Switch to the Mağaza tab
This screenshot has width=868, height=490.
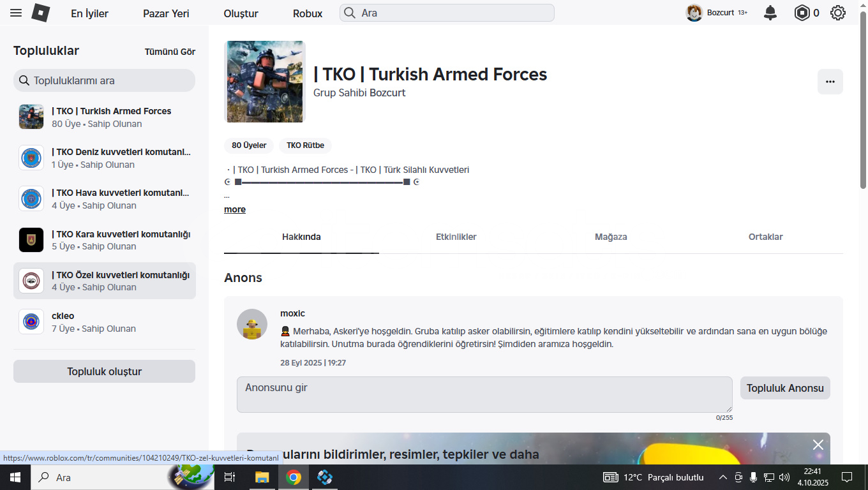point(611,237)
